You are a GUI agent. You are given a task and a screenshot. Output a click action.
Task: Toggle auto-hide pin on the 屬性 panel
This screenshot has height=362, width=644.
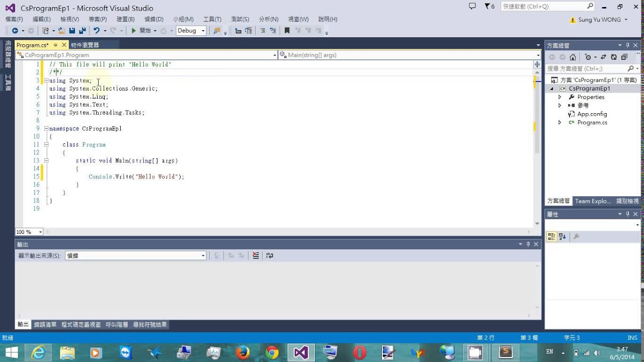pos(628,214)
